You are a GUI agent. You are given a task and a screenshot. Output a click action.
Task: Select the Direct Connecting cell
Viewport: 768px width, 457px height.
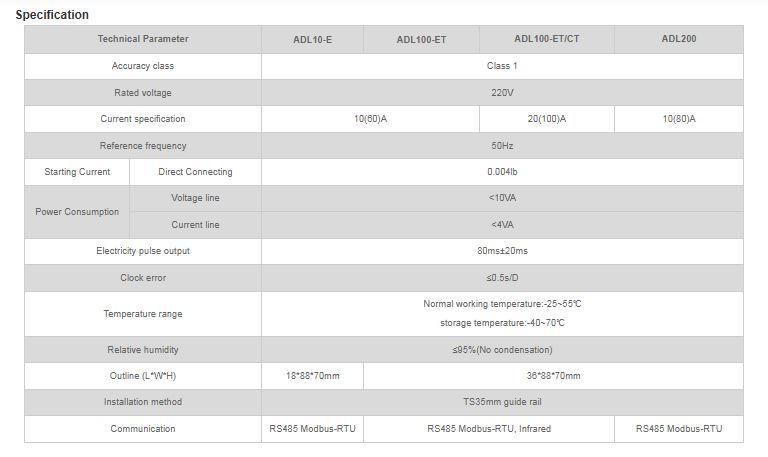tap(195, 172)
